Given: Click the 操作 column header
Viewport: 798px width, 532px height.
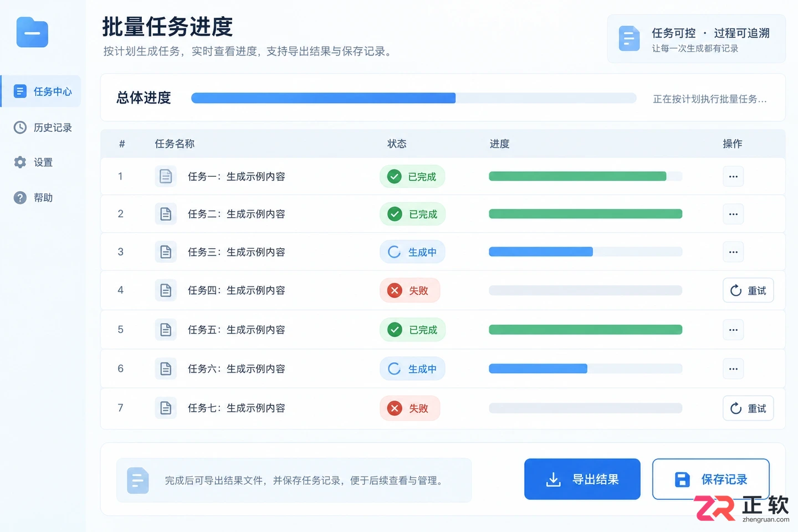Looking at the screenshot, I should pos(733,144).
